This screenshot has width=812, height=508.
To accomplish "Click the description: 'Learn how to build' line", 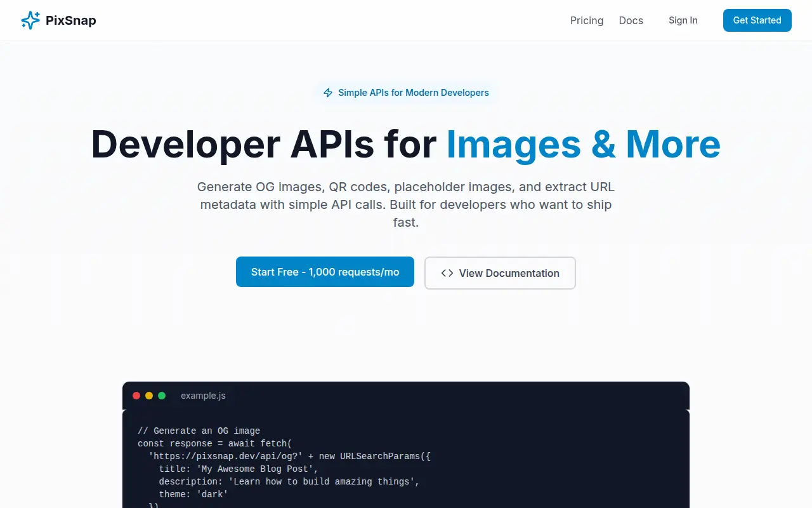I will pos(289,481).
